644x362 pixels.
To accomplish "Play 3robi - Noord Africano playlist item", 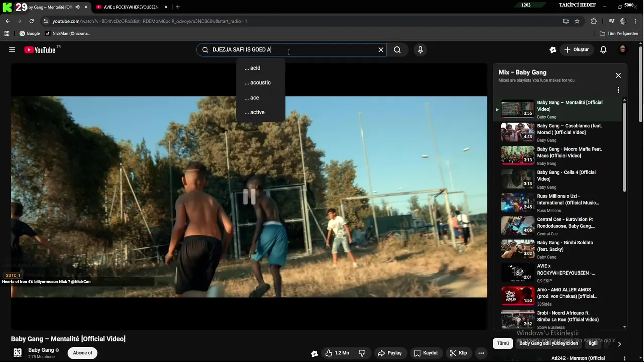I will 557,319.
